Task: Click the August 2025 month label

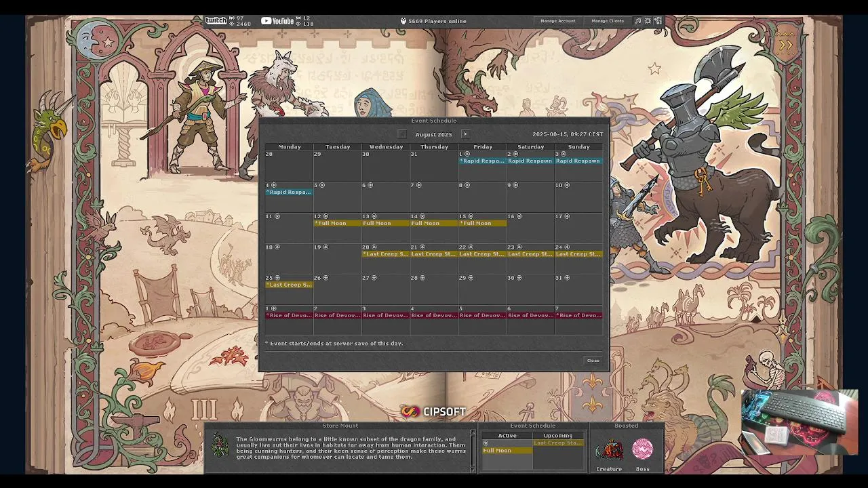Action: click(x=433, y=134)
